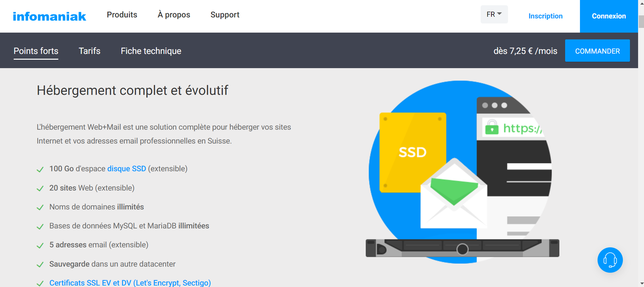
Task: Open the Support menu
Action: pos(225,15)
